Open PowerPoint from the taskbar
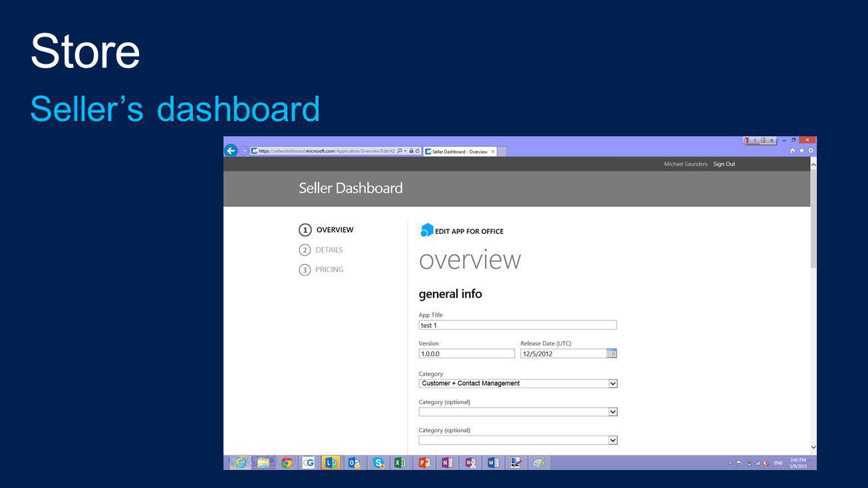The width and height of the screenshot is (868, 488). coord(424,463)
